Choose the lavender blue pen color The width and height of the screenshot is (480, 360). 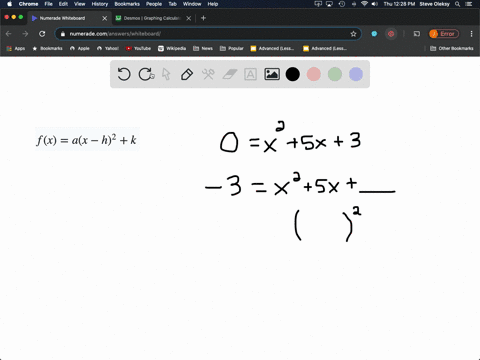tap(356, 74)
